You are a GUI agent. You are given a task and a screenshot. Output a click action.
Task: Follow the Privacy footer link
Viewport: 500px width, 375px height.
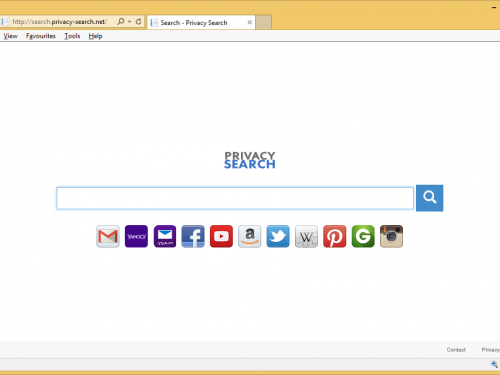(490, 350)
